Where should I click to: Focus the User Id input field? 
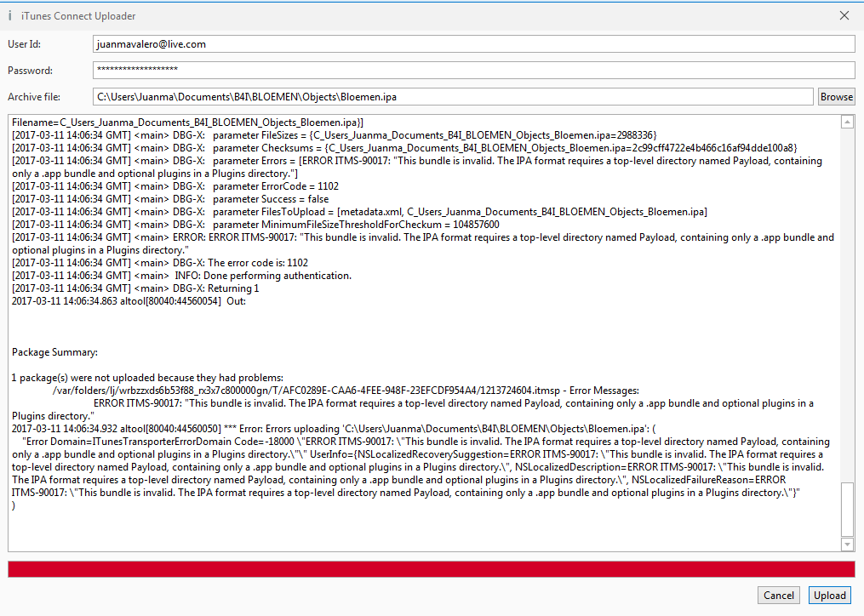[x=474, y=44]
